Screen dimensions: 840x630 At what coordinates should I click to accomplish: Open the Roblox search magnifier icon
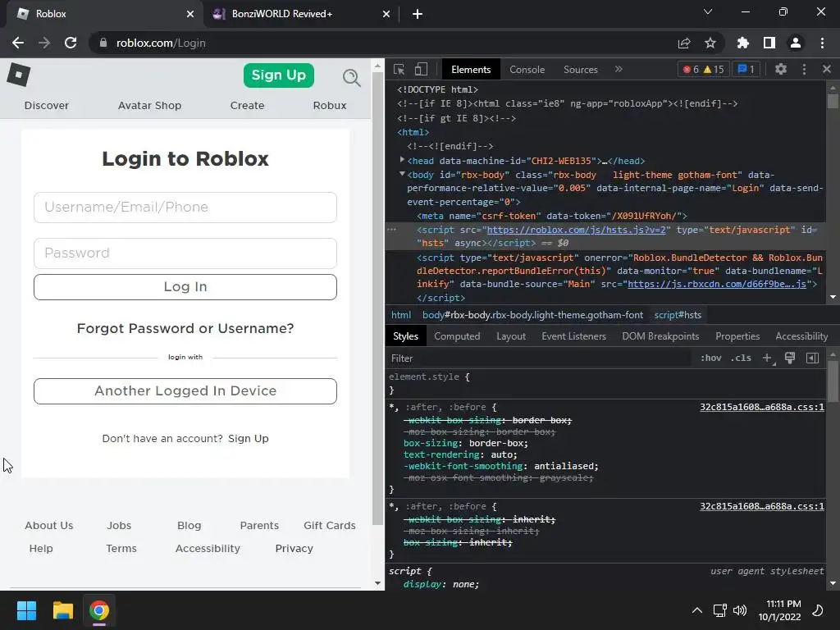point(351,78)
